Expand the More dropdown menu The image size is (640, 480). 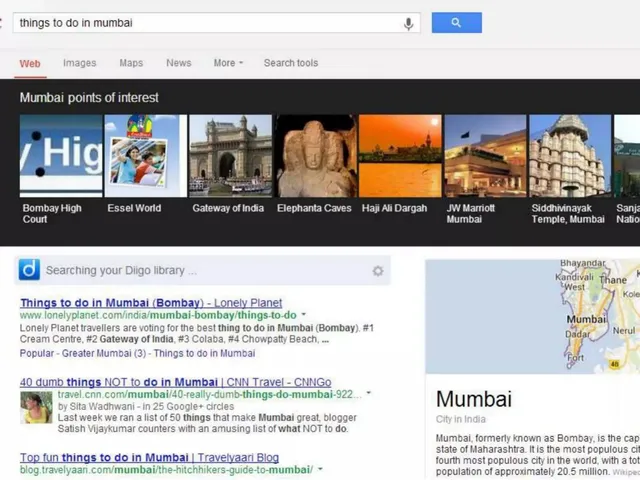tap(228, 63)
